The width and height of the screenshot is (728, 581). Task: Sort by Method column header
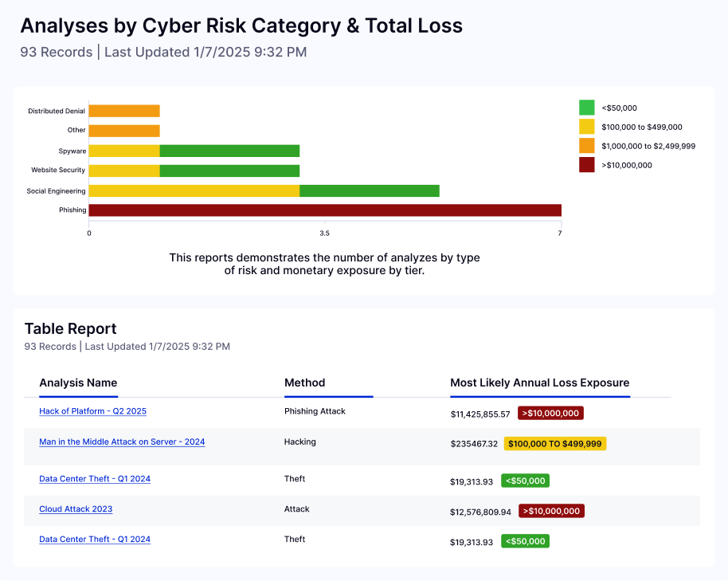point(304,383)
